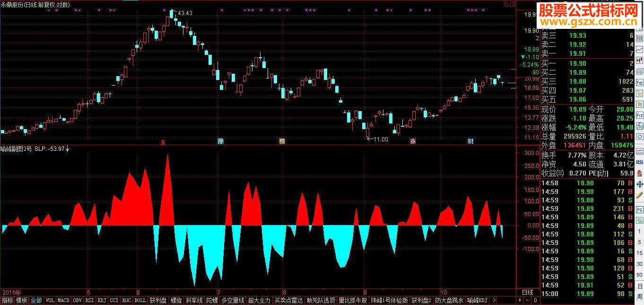
Task: Switch to 60-minute period
Action: tap(640, 274)
